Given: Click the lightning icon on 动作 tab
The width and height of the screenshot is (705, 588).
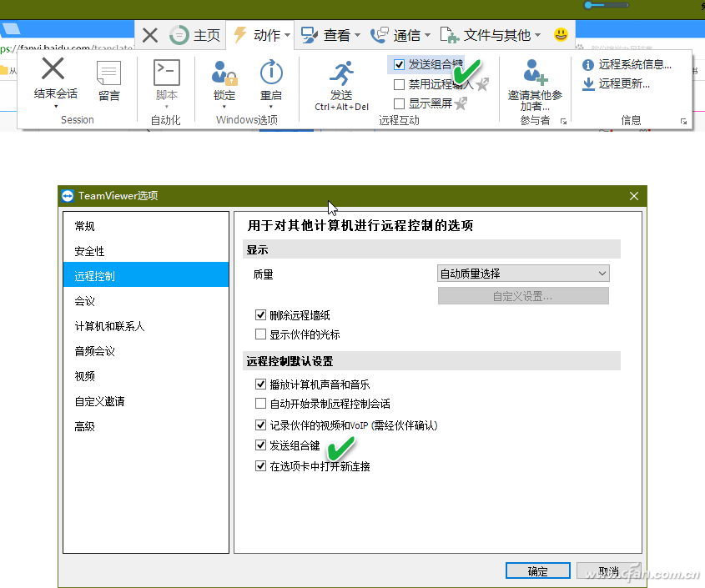Looking at the screenshot, I should pos(240,35).
